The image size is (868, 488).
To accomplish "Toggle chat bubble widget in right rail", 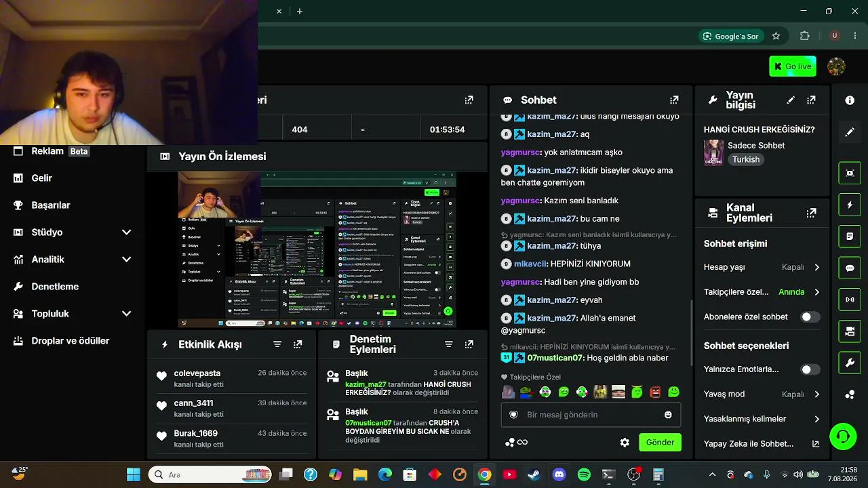I will point(850,268).
